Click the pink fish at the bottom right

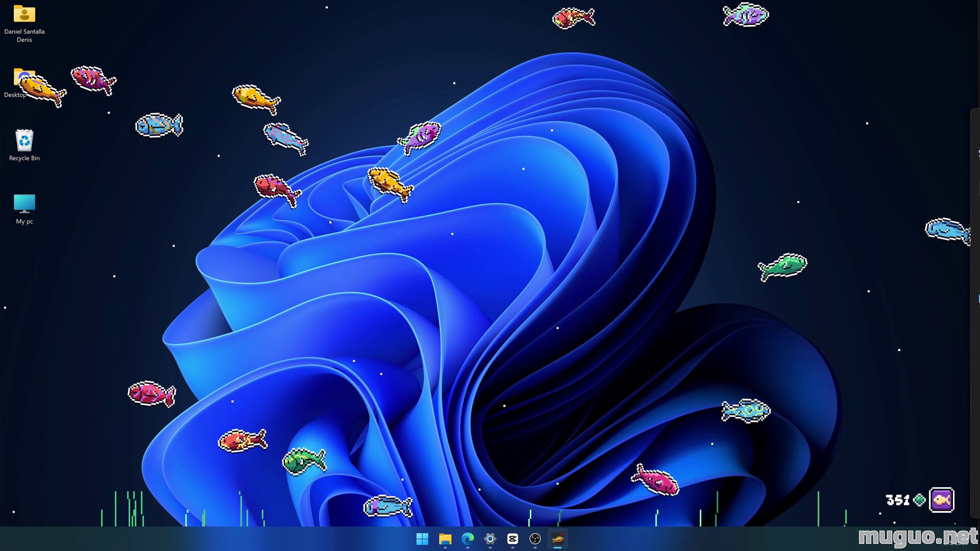pyautogui.click(x=655, y=480)
